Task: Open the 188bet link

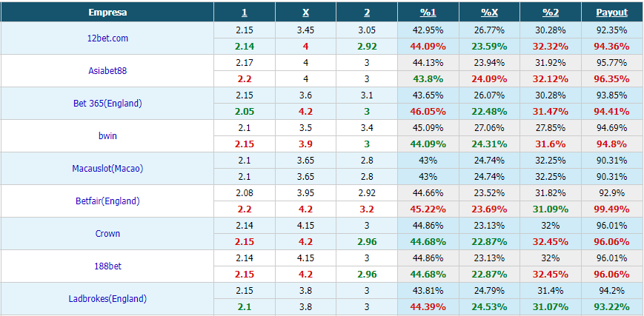Action: [x=107, y=266]
